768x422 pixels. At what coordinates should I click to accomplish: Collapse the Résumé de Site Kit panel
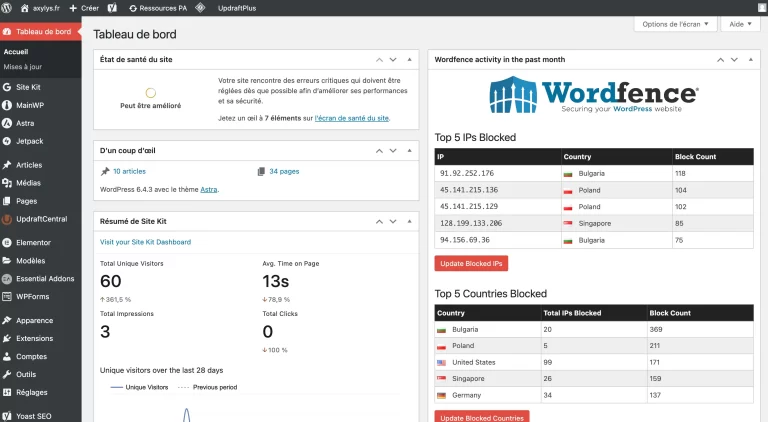(409, 222)
